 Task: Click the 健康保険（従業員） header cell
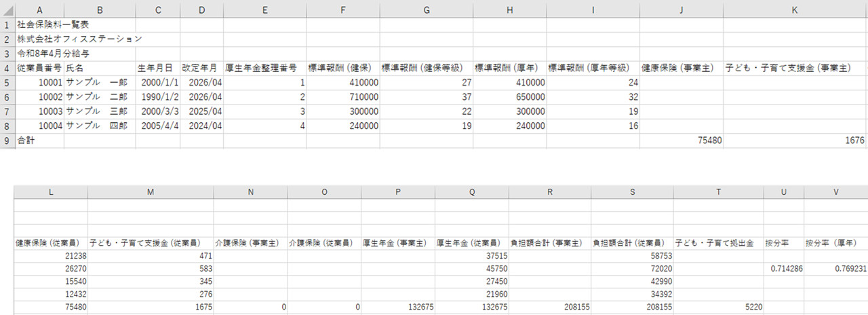52,242
